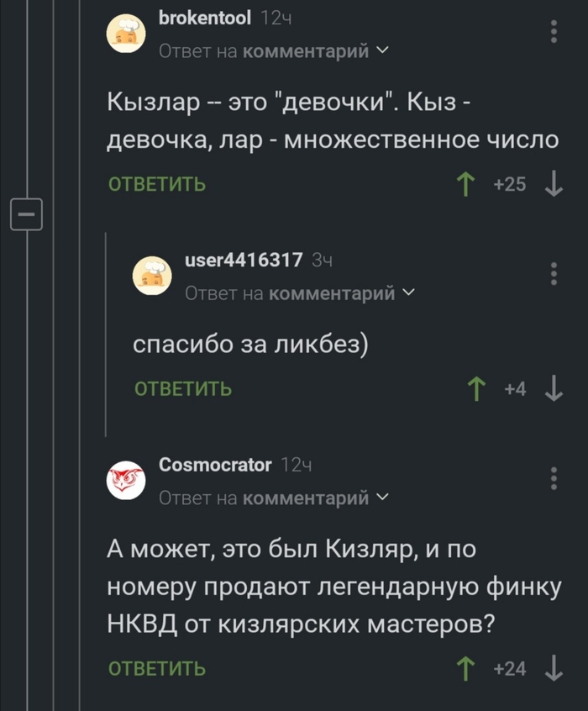The image size is (588, 711).
Task: Expand 'Ответ на комментарий' under Cosmocrator
Action: click(x=273, y=498)
